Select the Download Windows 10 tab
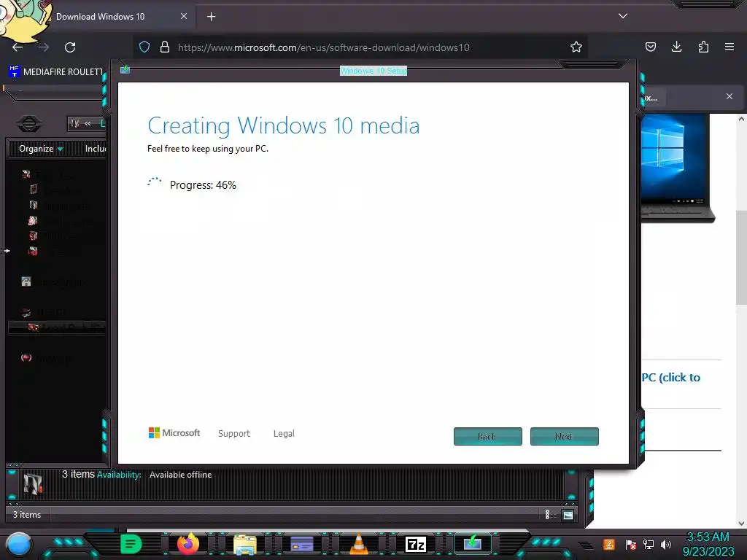 [100, 17]
